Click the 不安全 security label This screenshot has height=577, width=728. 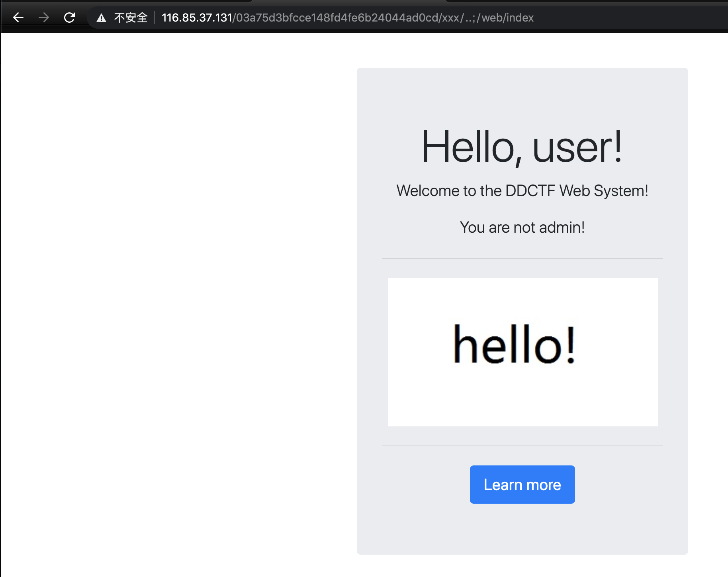point(131,18)
